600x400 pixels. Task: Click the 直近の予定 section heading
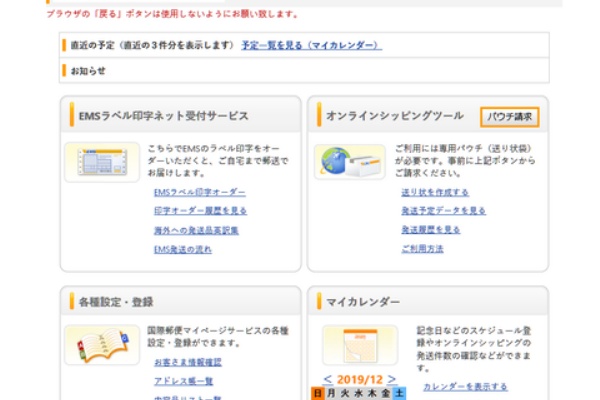point(152,45)
